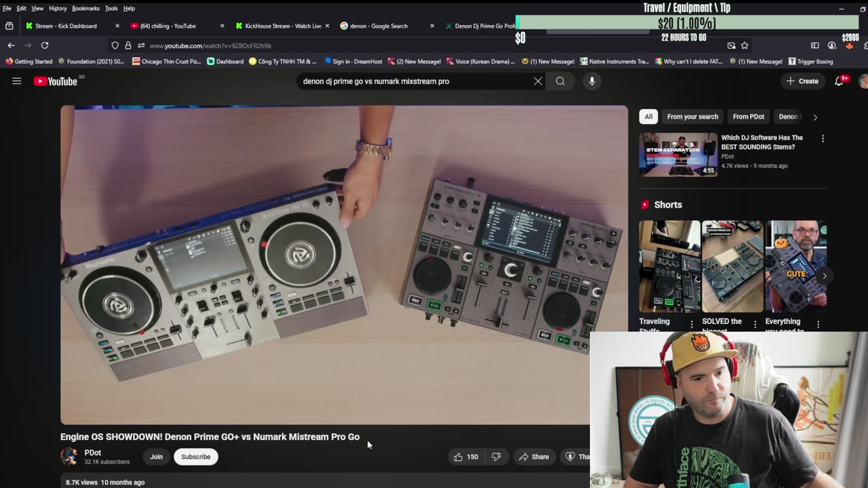868x488 pixels.
Task: Open options for Stems video suggestion
Action: click(x=823, y=138)
